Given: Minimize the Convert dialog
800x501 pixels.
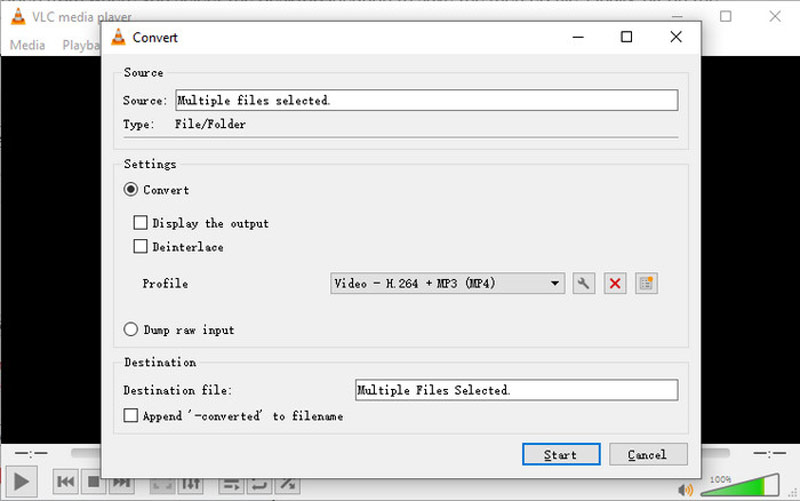Looking at the screenshot, I should click(578, 37).
